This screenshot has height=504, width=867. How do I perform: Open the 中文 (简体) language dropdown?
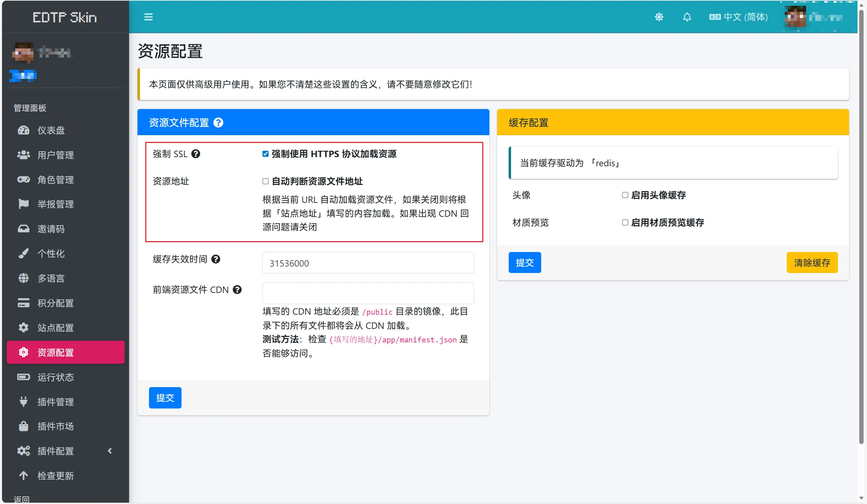coord(738,17)
